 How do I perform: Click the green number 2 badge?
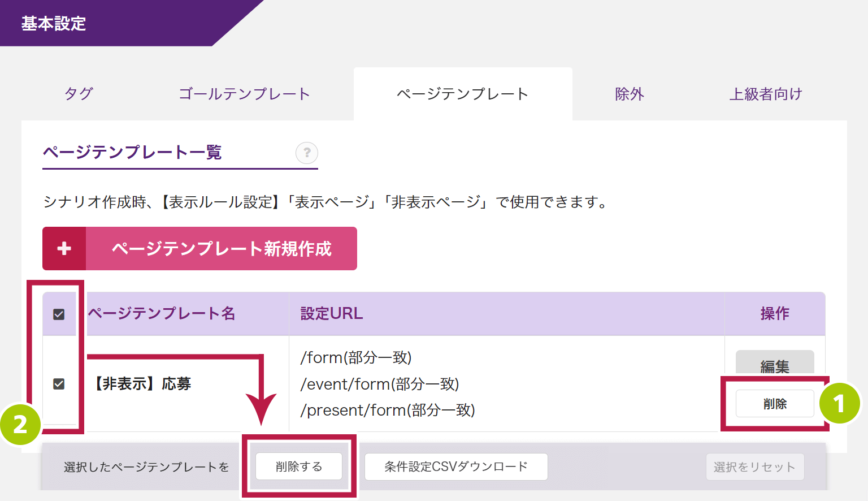pyautogui.click(x=20, y=424)
